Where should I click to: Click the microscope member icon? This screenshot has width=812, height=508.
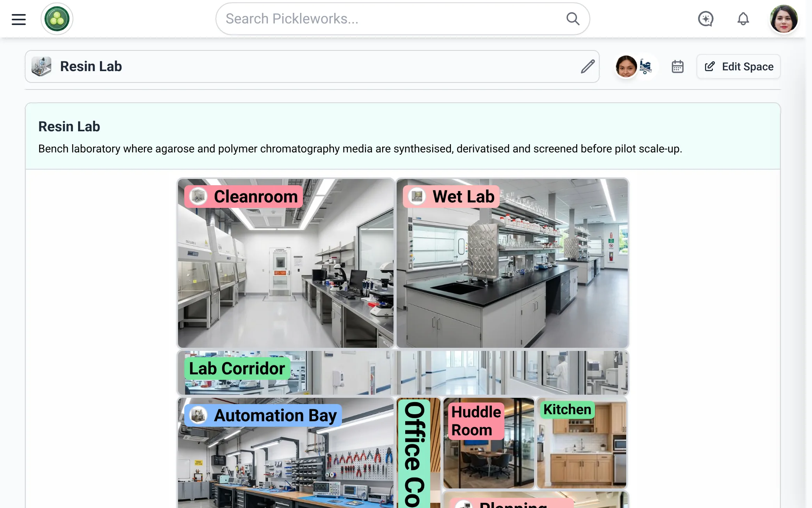tap(645, 67)
